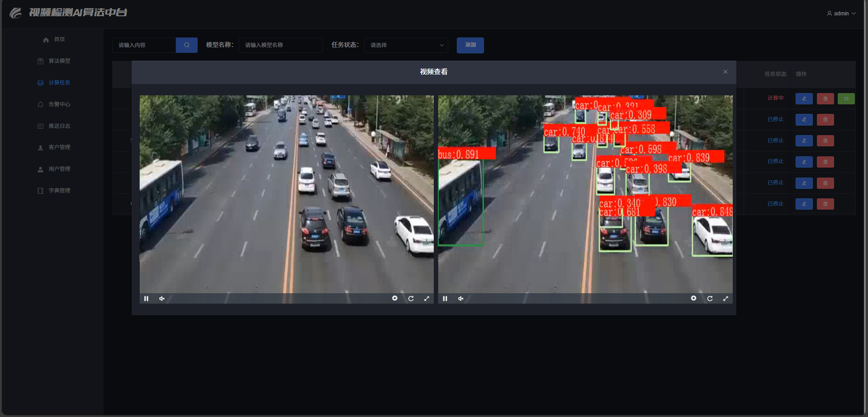Click the search magnifier button
The width and height of the screenshot is (868, 417).
pos(187,45)
